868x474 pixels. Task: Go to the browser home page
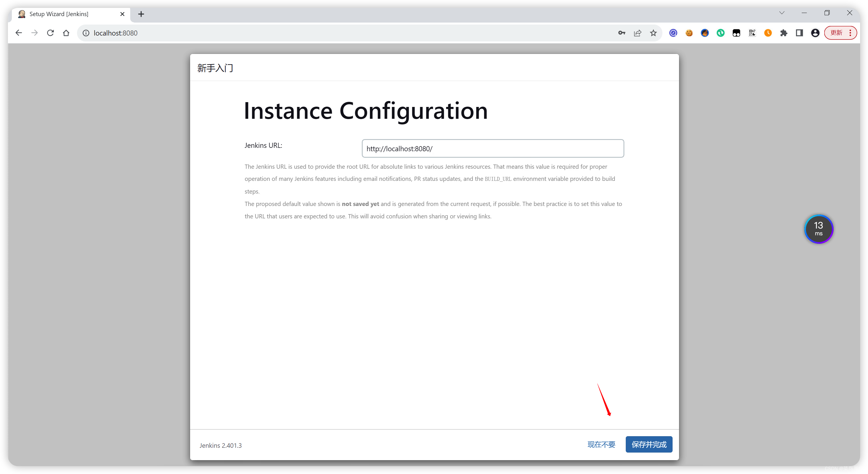[x=66, y=33]
